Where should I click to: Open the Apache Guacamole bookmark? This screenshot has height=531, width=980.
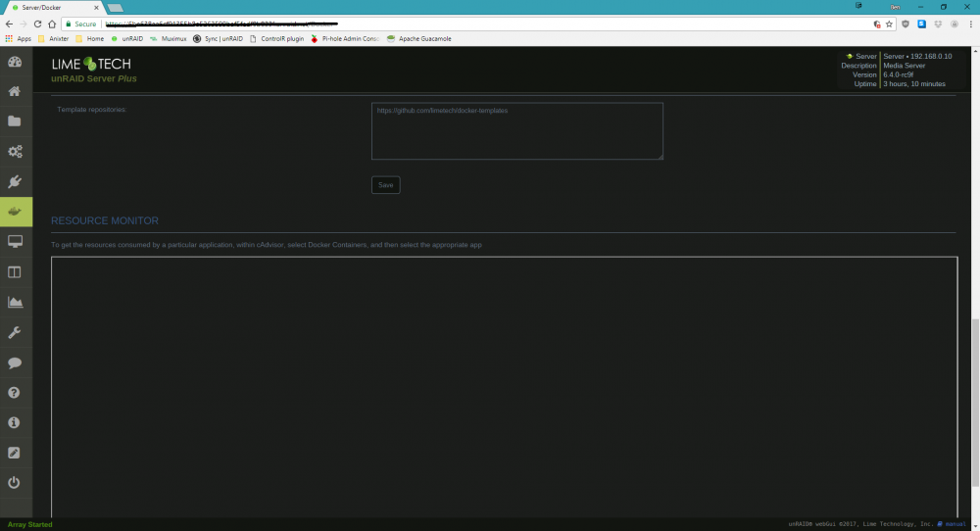(418, 39)
